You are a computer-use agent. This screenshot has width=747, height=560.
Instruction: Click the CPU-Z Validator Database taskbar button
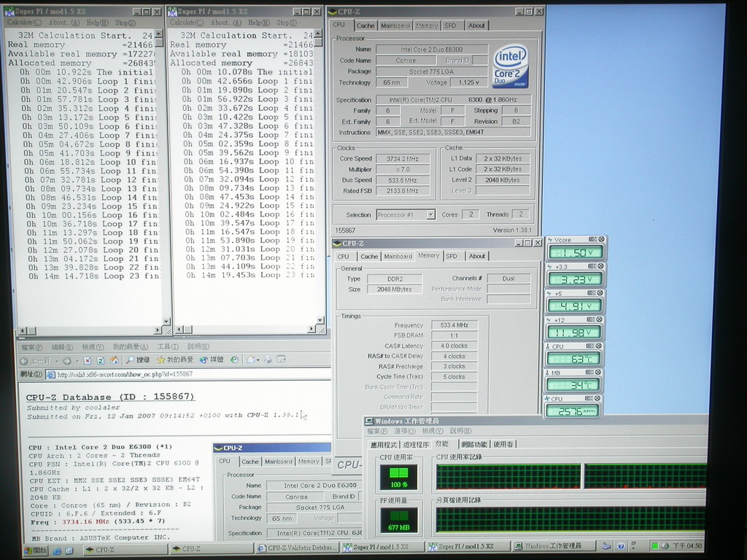[298, 548]
